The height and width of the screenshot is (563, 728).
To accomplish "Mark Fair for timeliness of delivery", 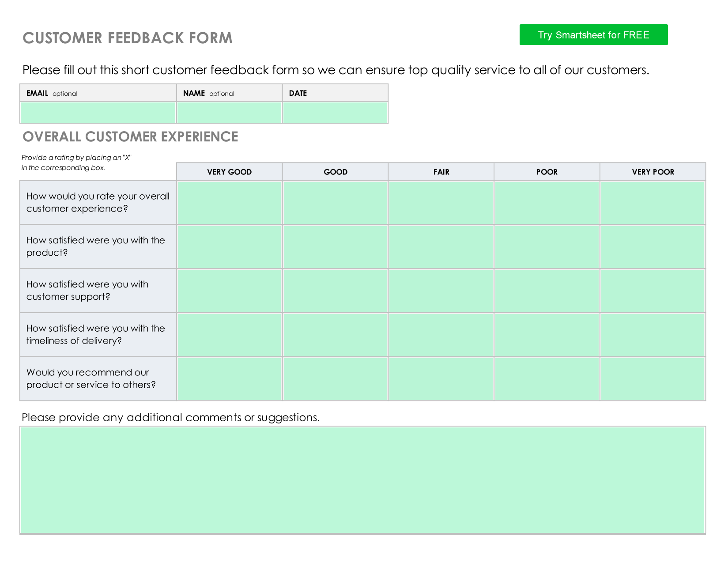I will click(x=441, y=335).
